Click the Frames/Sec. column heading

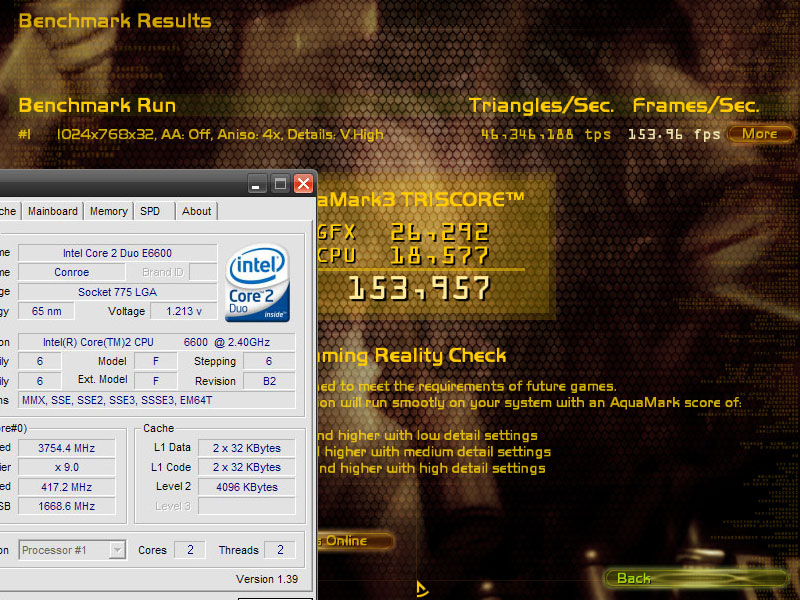696,106
